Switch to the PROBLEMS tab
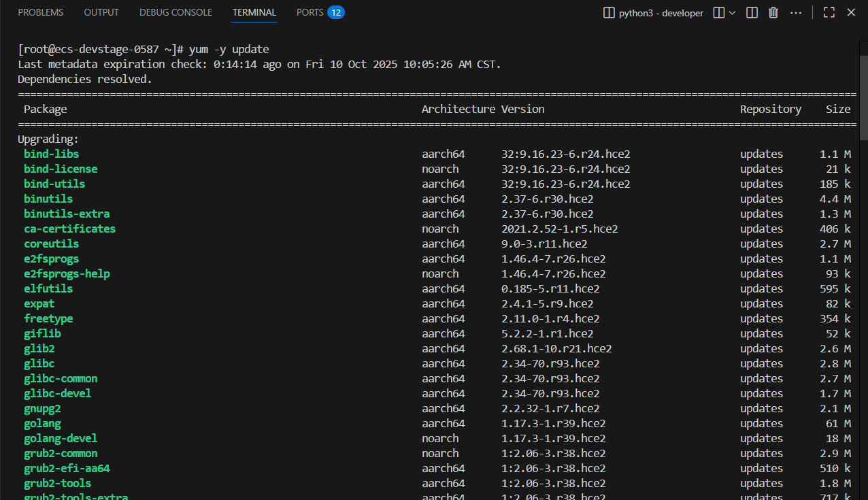This screenshot has height=500, width=868. click(x=41, y=12)
